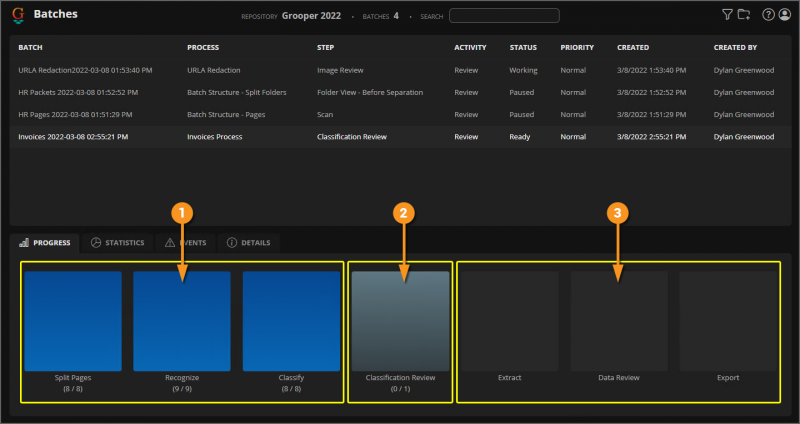This screenshot has width=800, height=424.
Task: Select the URLA Redaction batch row
Action: [x=85, y=70]
